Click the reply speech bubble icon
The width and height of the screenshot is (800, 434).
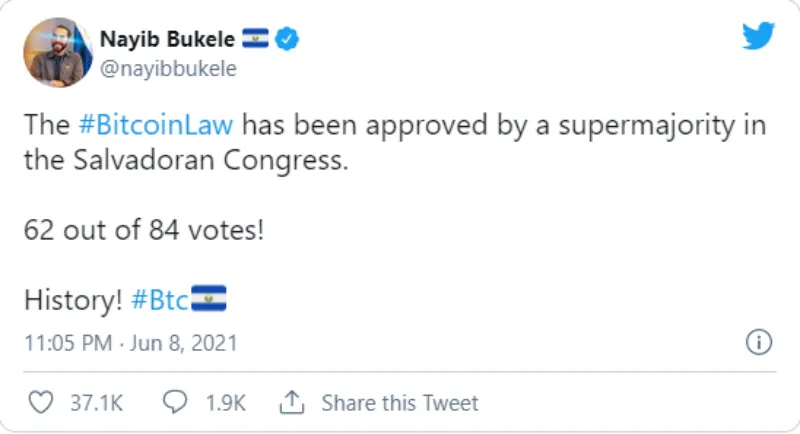(175, 403)
